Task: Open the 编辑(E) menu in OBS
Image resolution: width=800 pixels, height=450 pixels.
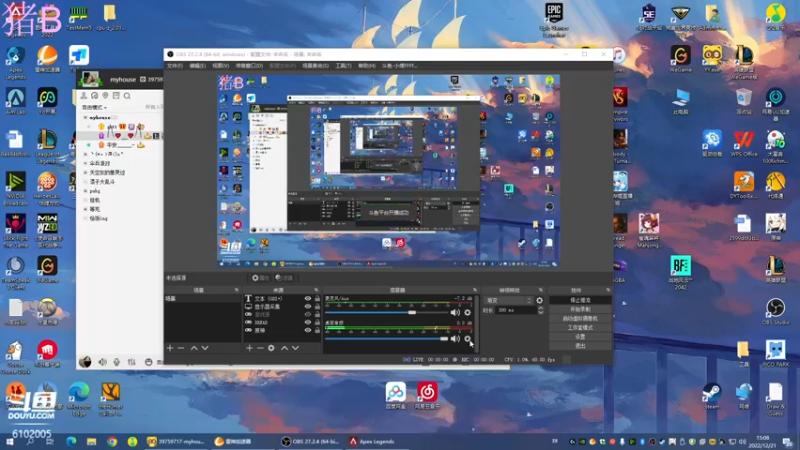Action: (197, 66)
